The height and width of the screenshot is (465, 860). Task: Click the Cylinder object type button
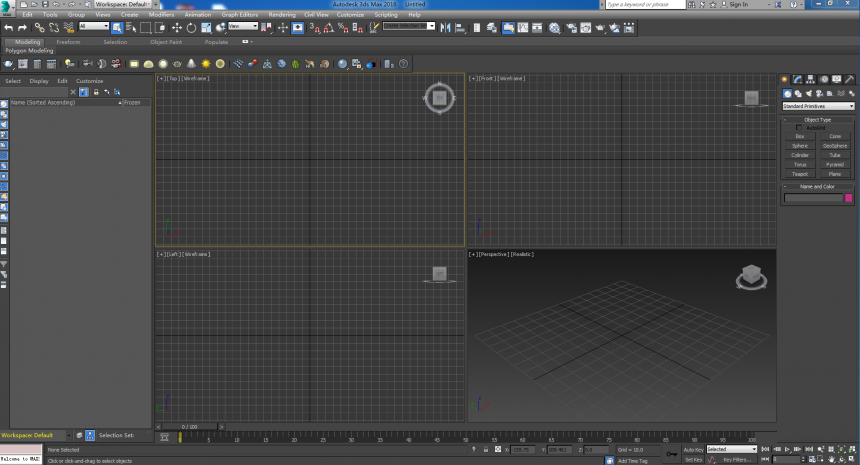tap(800, 155)
